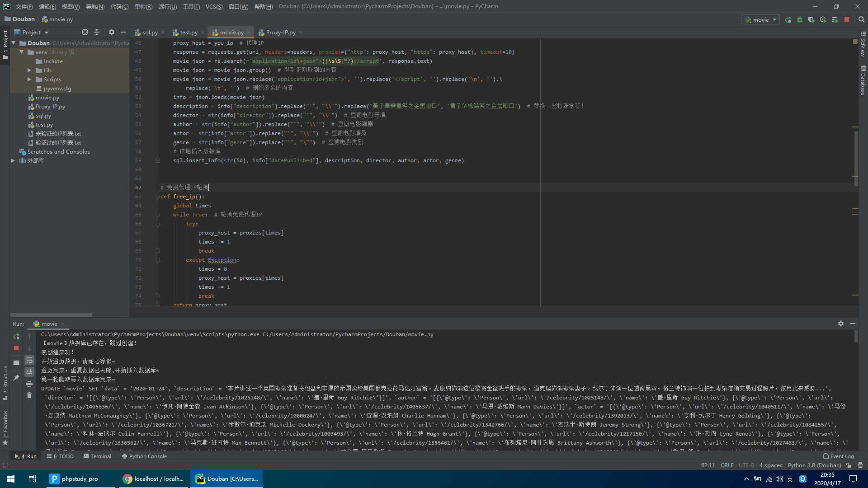Viewport: 868px width, 488px height.
Task: Toggle read-only lock icon in status bar
Action: click(849, 465)
